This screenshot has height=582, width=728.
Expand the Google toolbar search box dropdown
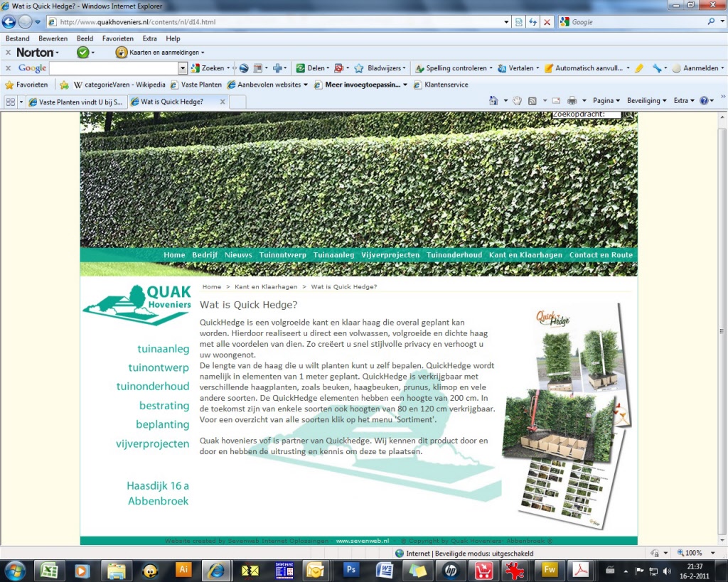click(183, 68)
